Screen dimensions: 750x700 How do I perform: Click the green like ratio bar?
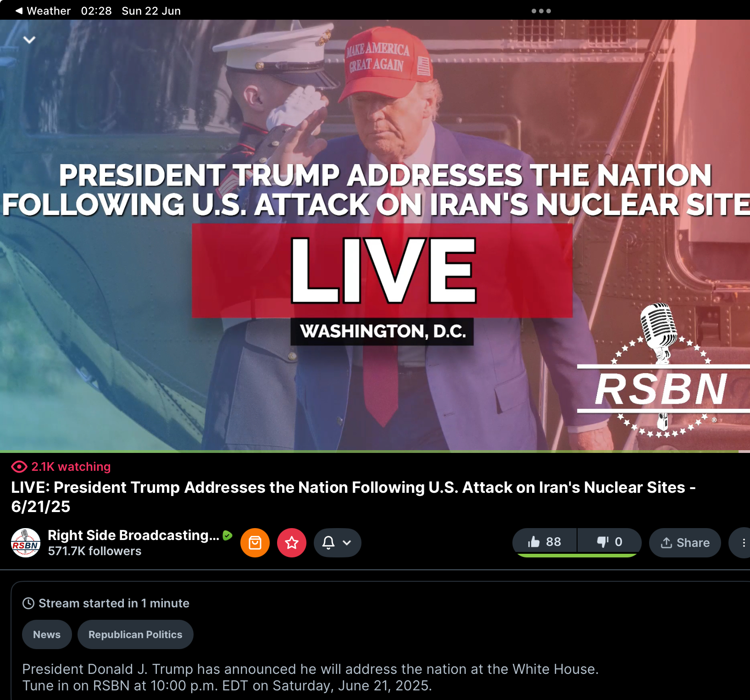click(x=577, y=555)
